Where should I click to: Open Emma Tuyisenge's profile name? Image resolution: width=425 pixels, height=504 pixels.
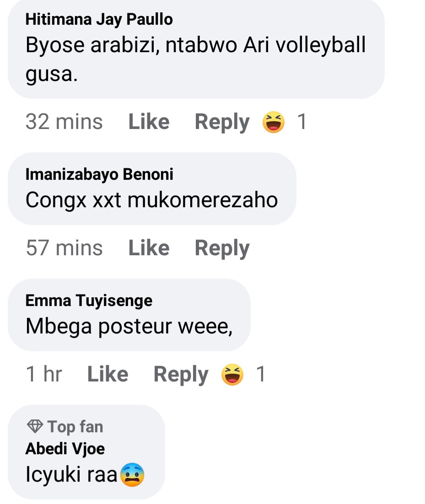coord(89,300)
